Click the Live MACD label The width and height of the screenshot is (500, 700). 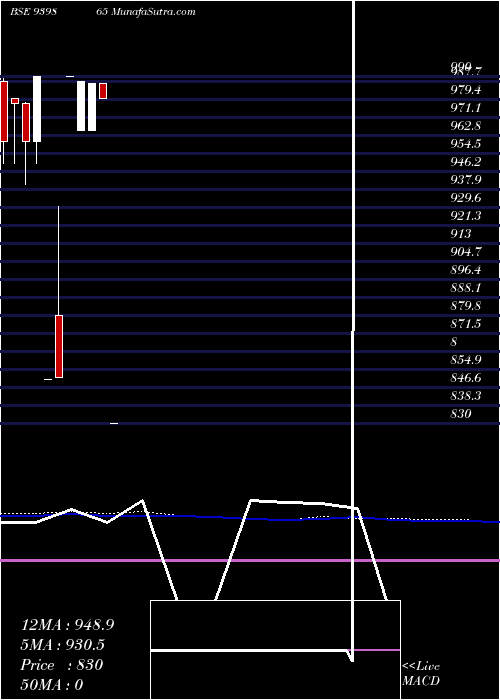421,674
